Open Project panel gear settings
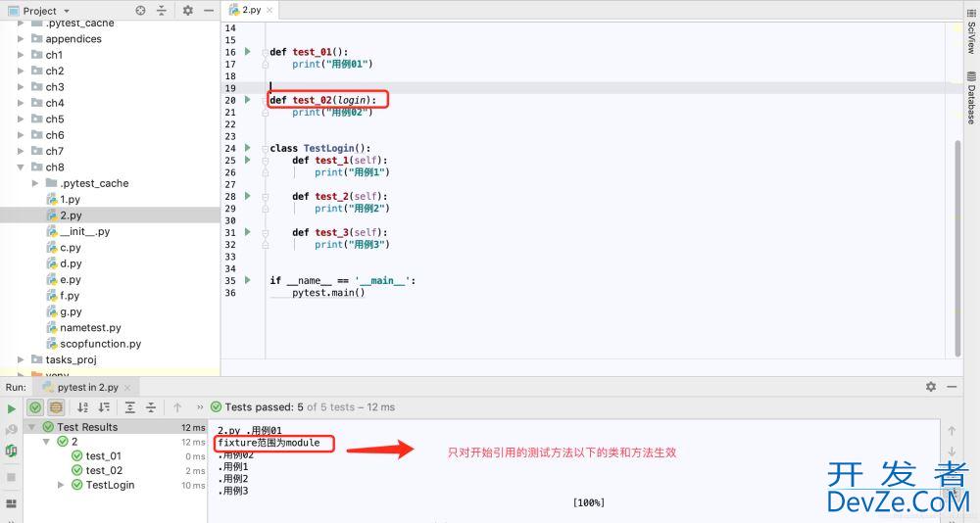Image resolution: width=980 pixels, height=523 pixels. pos(187,10)
